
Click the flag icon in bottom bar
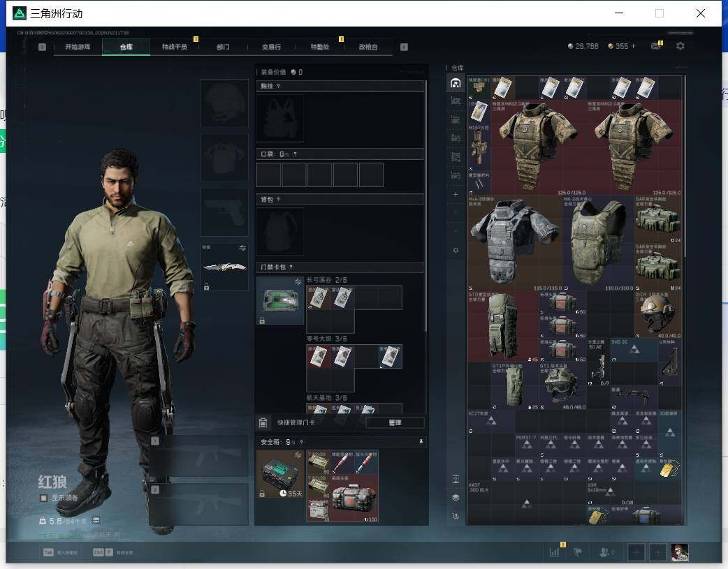tap(578, 552)
